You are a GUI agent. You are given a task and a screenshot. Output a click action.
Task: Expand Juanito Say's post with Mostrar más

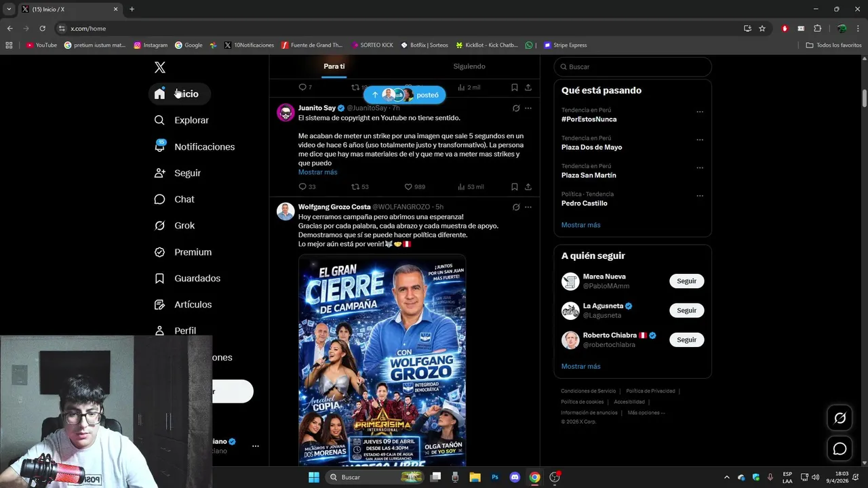[317, 172]
